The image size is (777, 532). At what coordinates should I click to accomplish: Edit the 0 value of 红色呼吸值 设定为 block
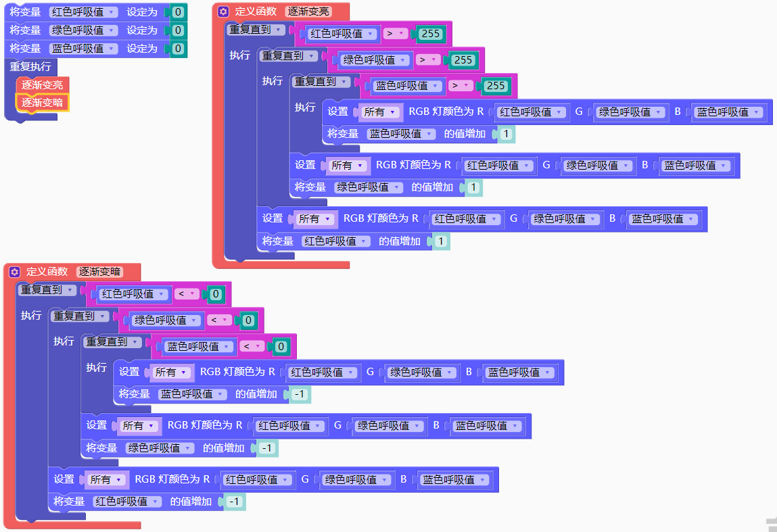(x=178, y=12)
